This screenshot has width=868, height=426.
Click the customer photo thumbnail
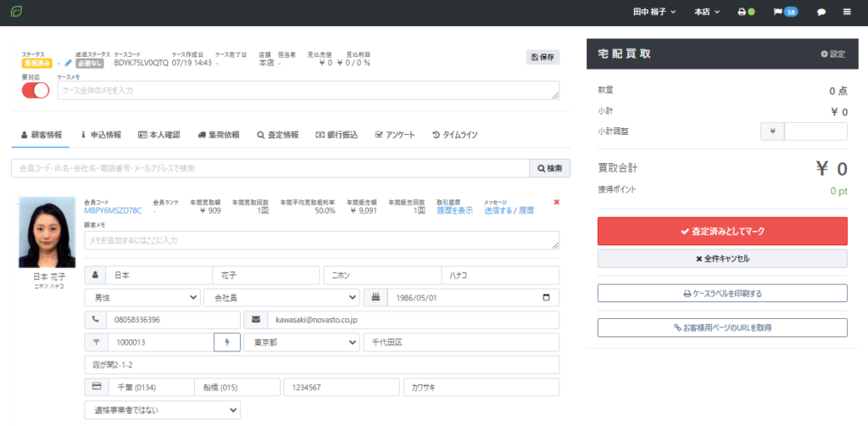(47, 233)
